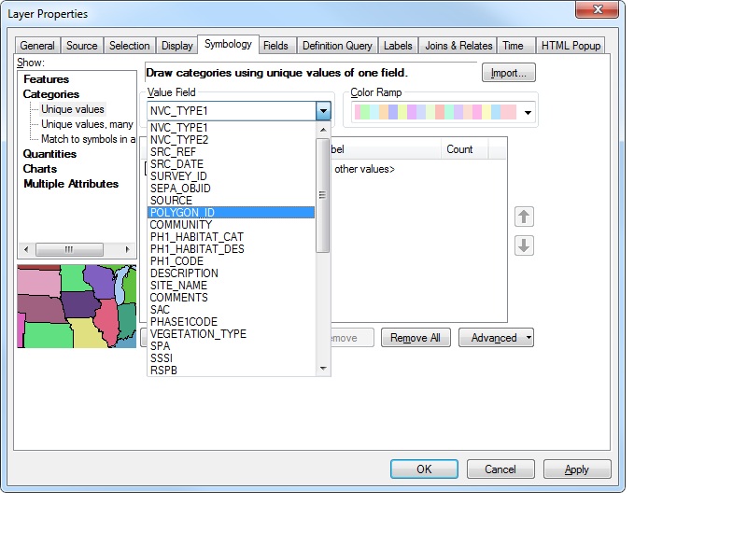
Task: Click the right scroll arrow under the Show list
Action: click(x=129, y=250)
